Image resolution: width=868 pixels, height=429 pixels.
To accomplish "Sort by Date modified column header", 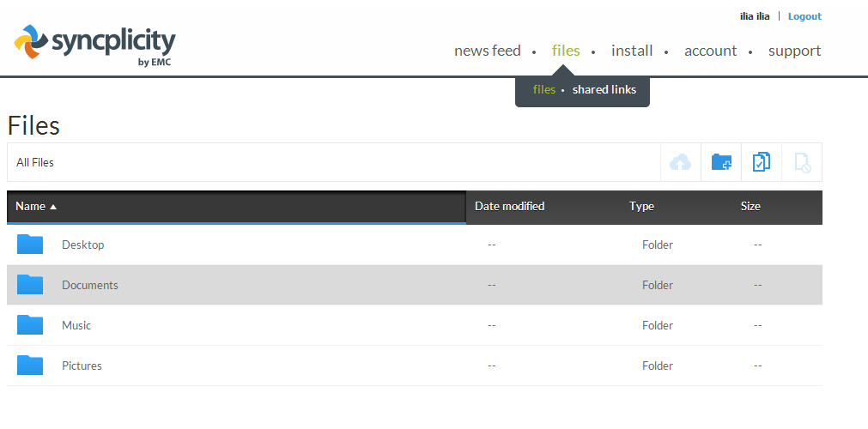I will 509,206.
